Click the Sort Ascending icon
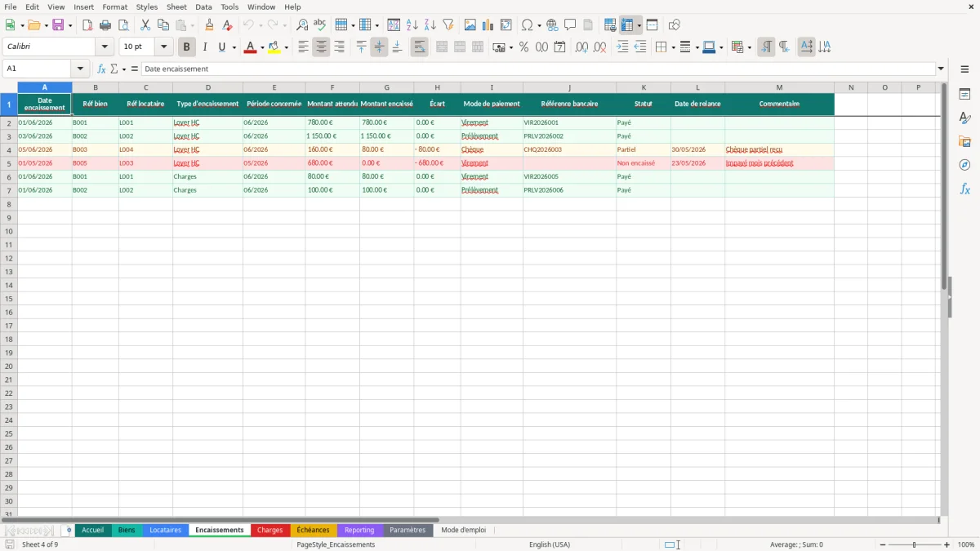Image resolution: width=980 pixels, height=551 pixels. pyautogui.click(x=412, y=25)
